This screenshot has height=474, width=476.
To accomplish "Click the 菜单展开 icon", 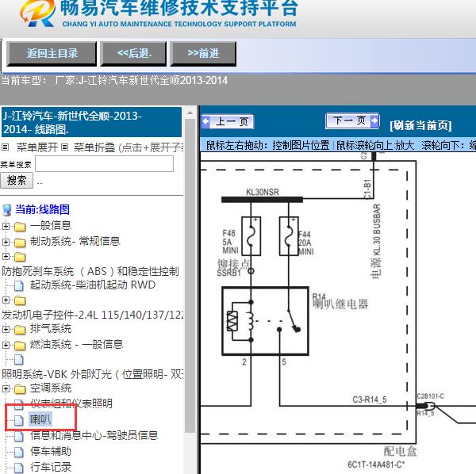I will pos(6,147).
